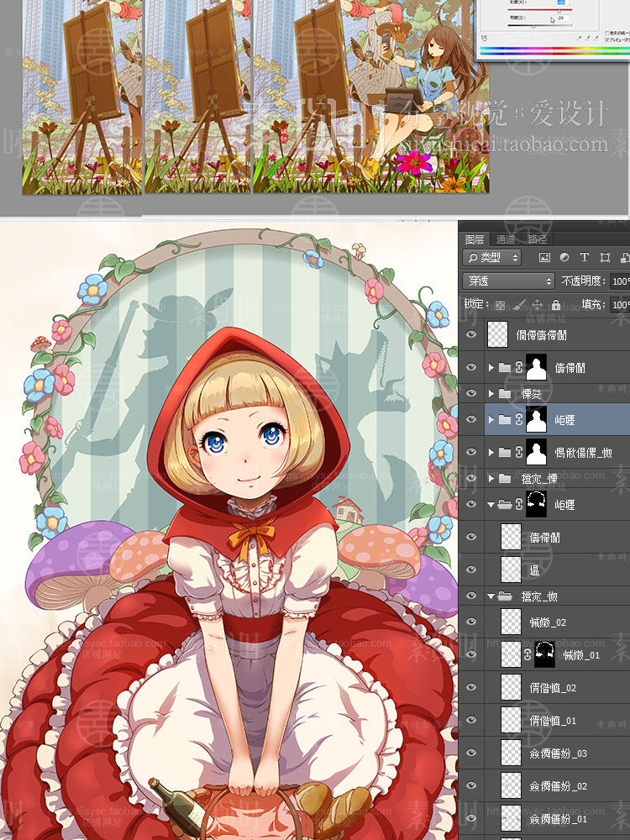Select the 僉儍儔暘_02 layer
The image size is (630, 840).
(x=559, y=786)
